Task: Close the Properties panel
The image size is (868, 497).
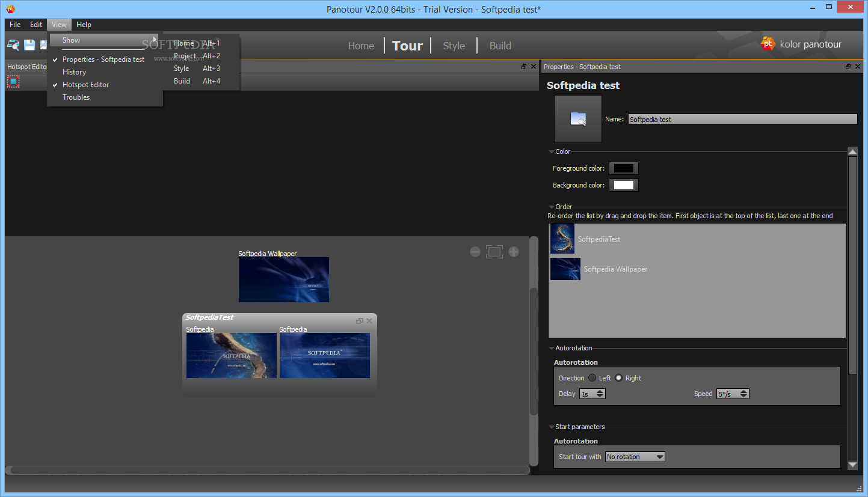Action: pos(858,67)
